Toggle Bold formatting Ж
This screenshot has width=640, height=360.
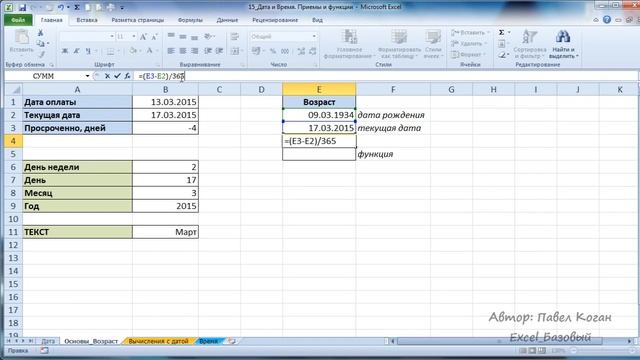coord(64,51)
